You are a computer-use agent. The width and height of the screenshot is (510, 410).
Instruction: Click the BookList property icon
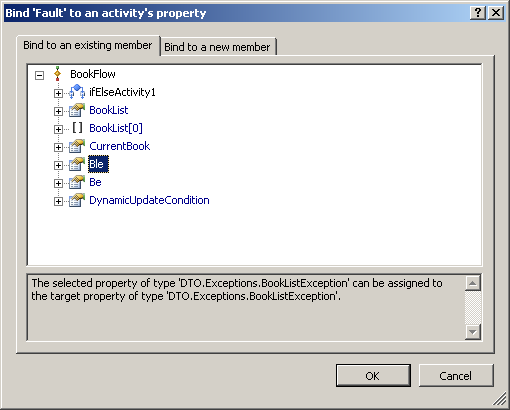(x=77, y=110)
